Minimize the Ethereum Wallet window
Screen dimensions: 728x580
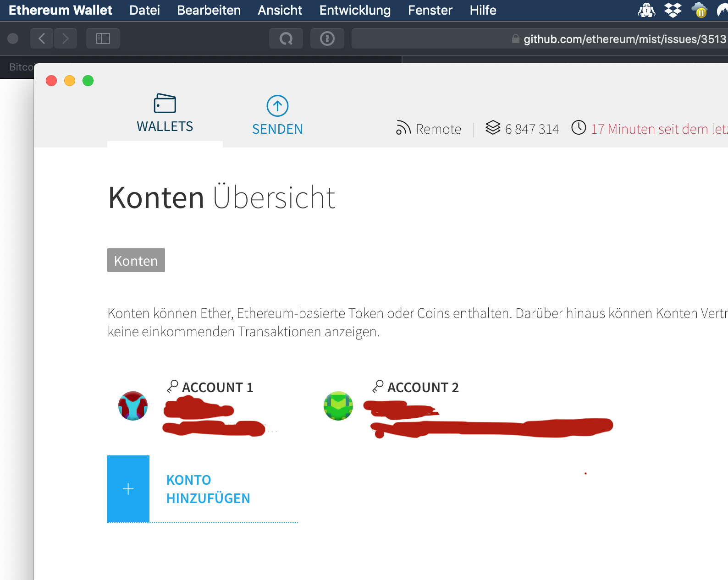point(70,81)
